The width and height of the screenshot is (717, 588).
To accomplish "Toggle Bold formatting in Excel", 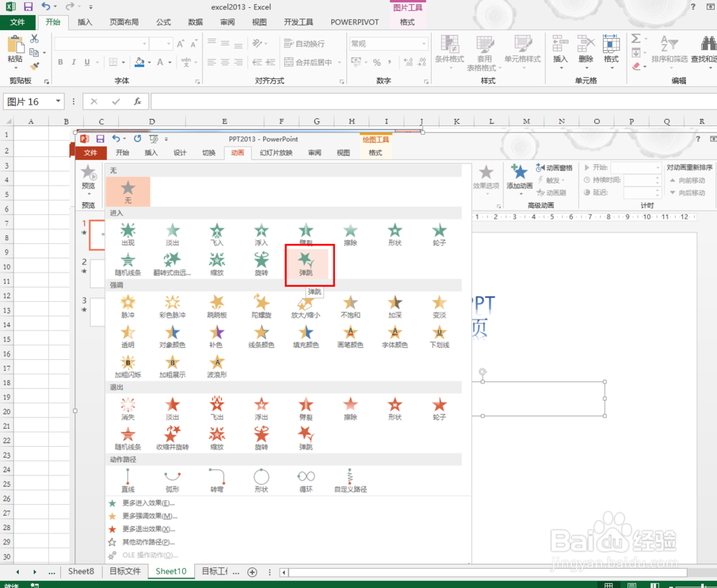I will pos(60,62).
